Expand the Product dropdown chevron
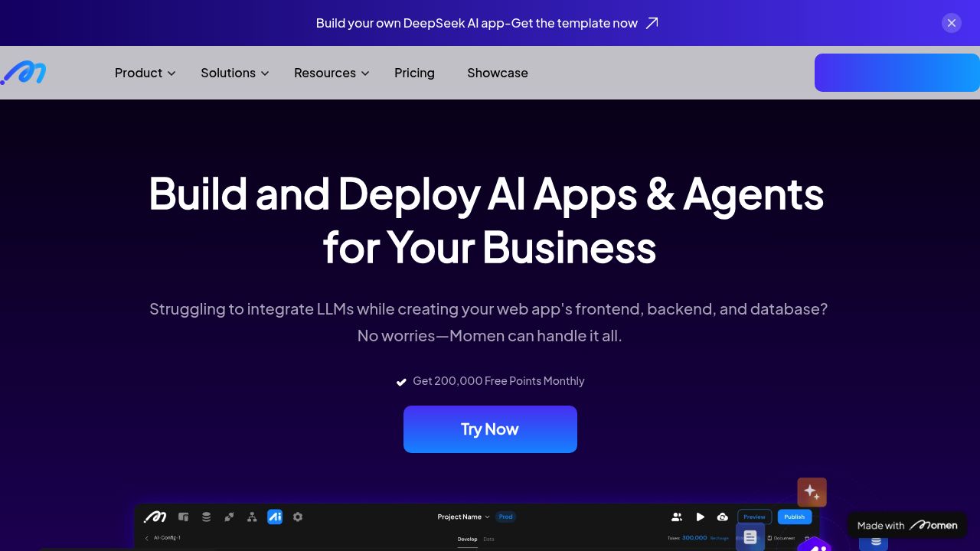 [x=171, y=73]
